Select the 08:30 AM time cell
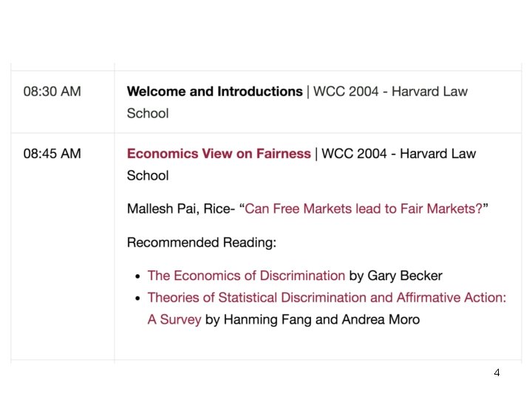The width and height of the screenshot is (532, 399). tap(52, 92)
